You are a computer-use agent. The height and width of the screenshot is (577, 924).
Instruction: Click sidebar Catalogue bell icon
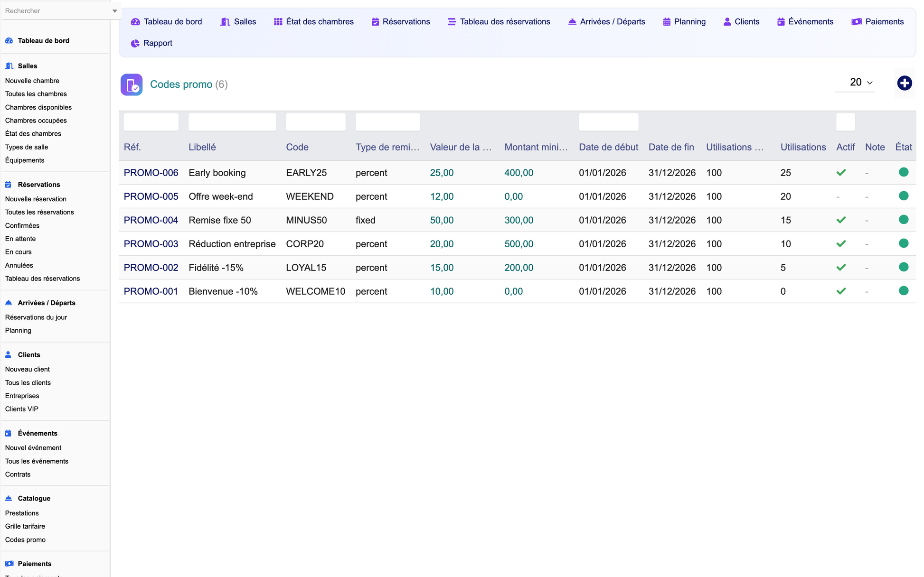click(9, 498)
